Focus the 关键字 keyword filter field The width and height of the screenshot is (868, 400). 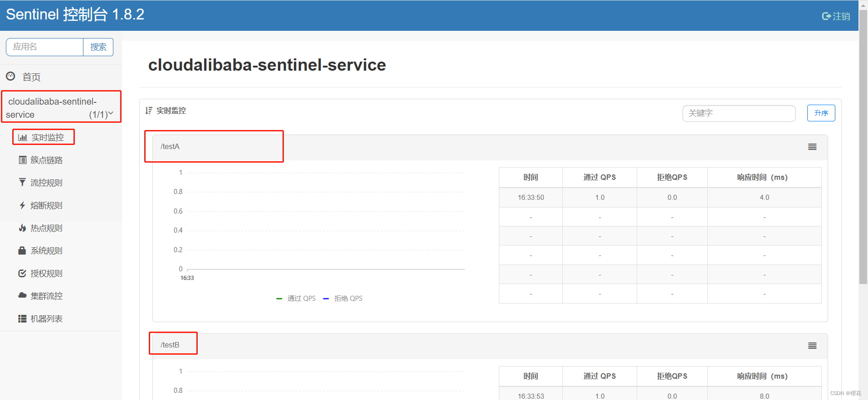(x=739, y=113)
